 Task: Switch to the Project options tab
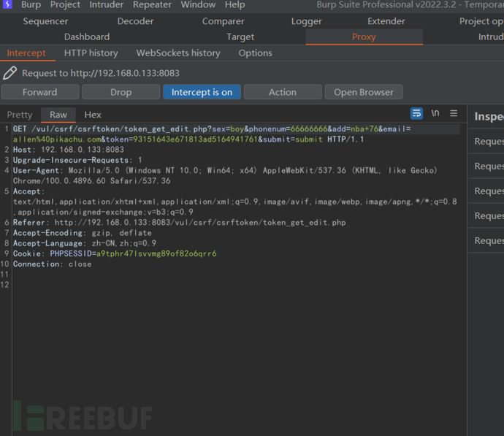coord(481,21)
